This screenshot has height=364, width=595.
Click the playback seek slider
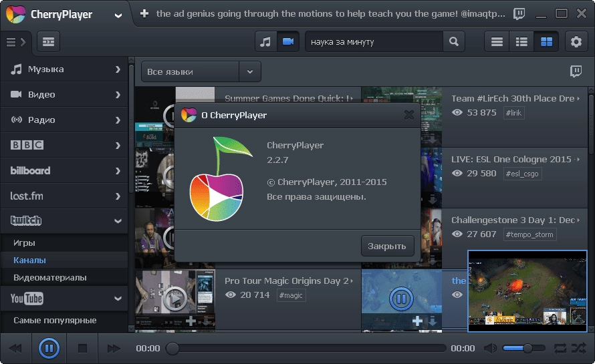click(306, 348)
